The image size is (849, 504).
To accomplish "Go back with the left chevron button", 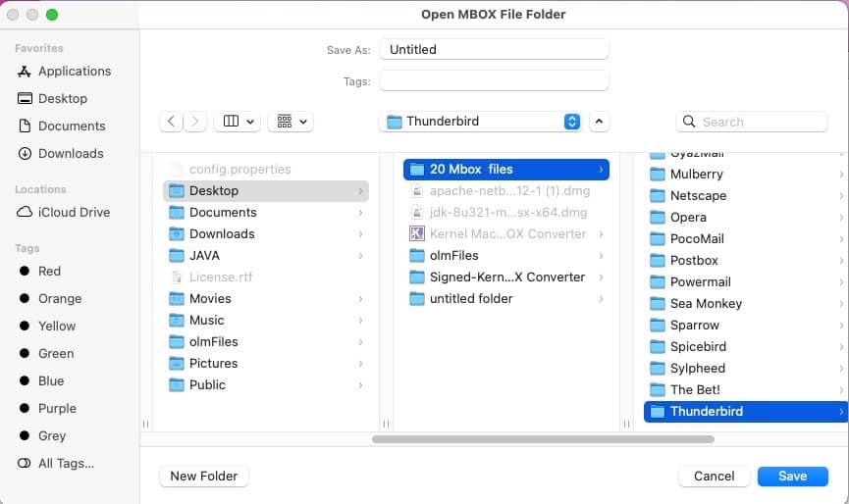I will 171,122.
